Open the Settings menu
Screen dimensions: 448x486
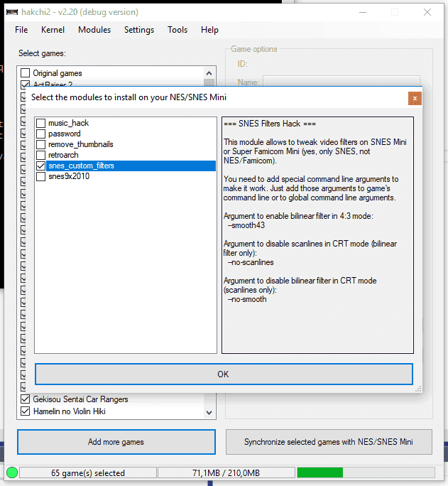[x=139, y=30]
